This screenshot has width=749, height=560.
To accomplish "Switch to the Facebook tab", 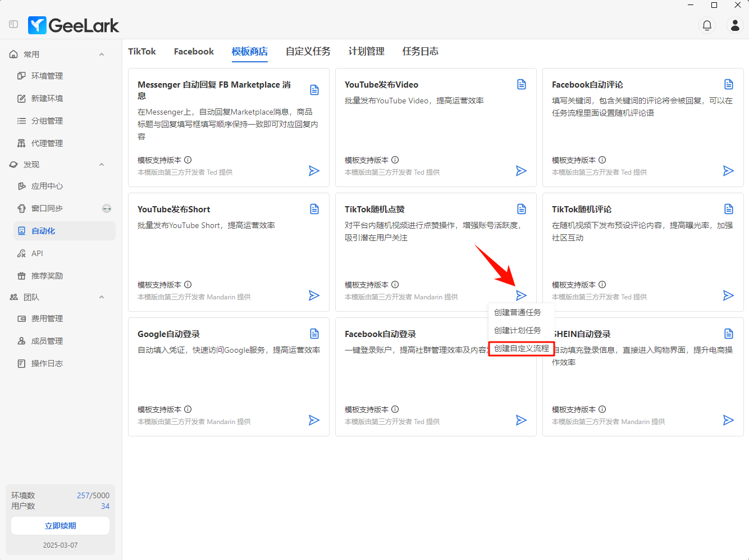I will pyautogui.click(x=194, y=52).
